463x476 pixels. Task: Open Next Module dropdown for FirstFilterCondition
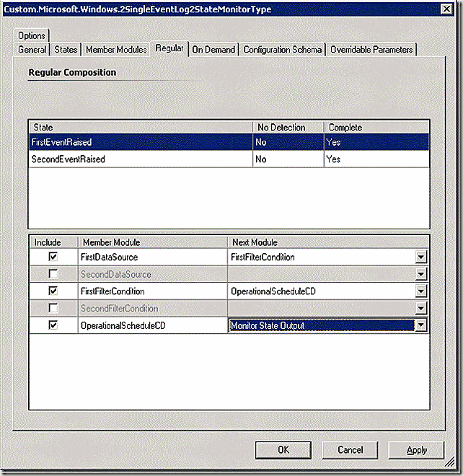pos(420,291)
